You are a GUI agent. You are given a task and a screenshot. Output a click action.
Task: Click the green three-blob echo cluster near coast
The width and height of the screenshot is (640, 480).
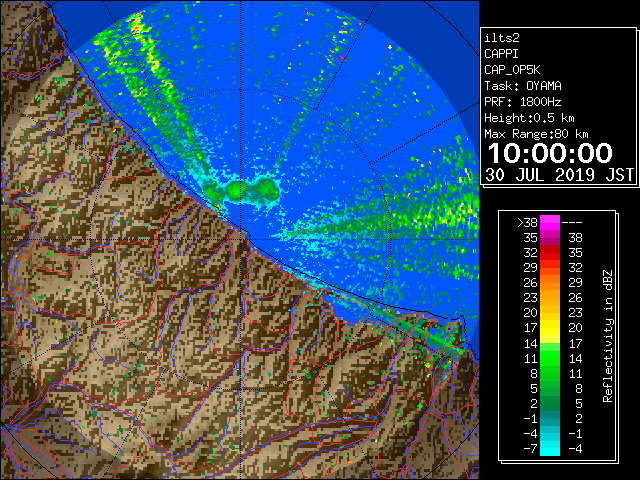(242, 191)
